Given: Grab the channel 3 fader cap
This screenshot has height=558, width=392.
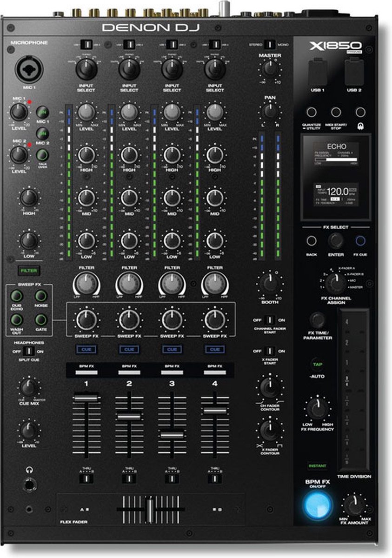Looking at the screenshot, I should tap(172, 435).
